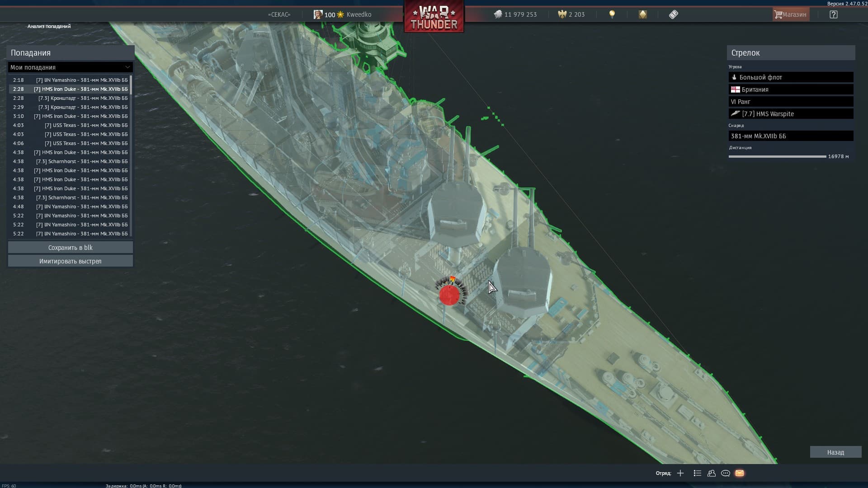Click Сохранить в blk button
The height and width of the screenshot is (488, 868).
point(71,248)
